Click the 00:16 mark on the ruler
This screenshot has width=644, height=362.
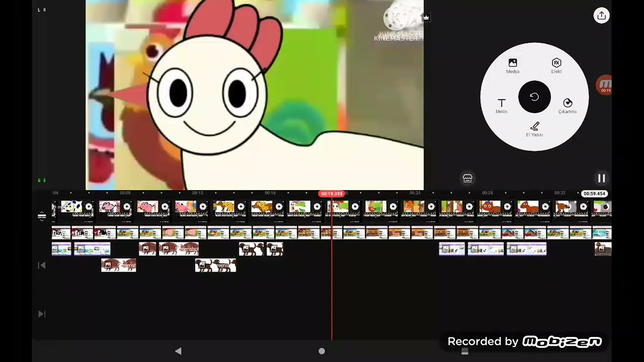coord(270,193)
